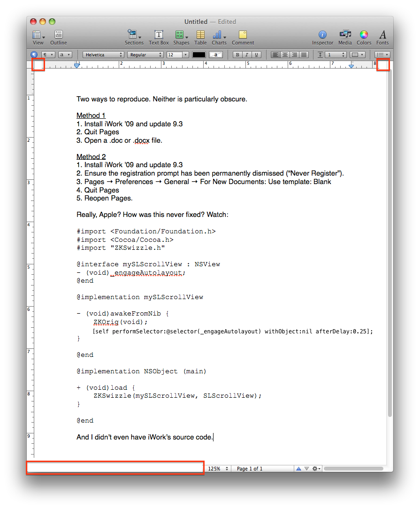Toggle bold formatting

[237, 55]
